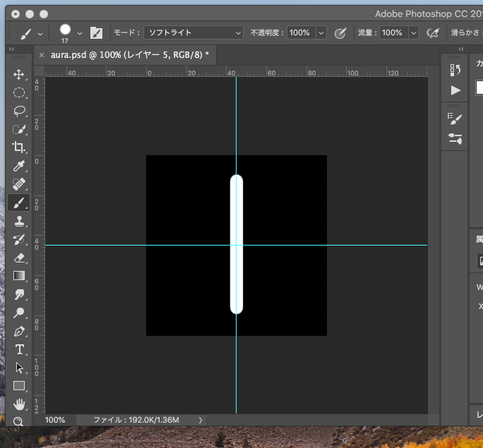The image size is (483, 448).
Task: Select the Quick Selection tool
Action: click(x=19, y=129)
